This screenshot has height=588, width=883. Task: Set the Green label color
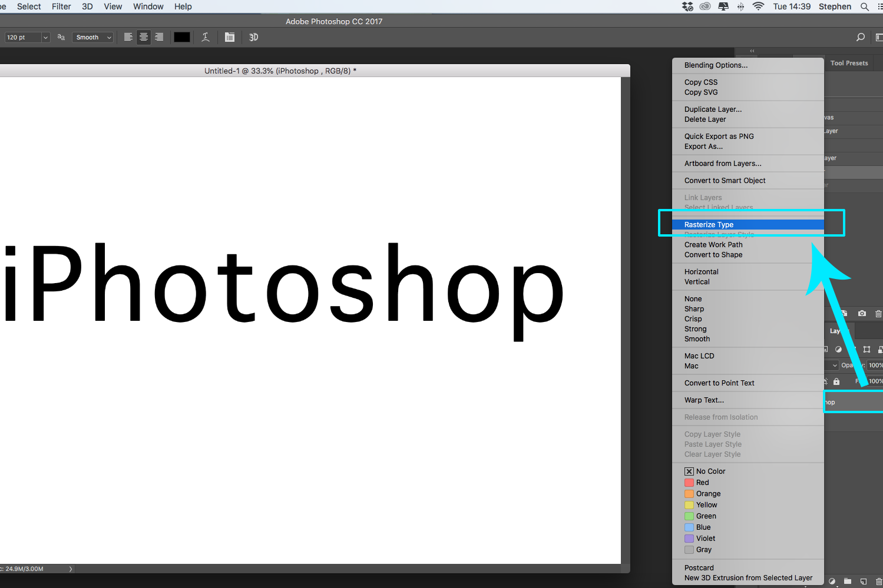pos(701,516)
